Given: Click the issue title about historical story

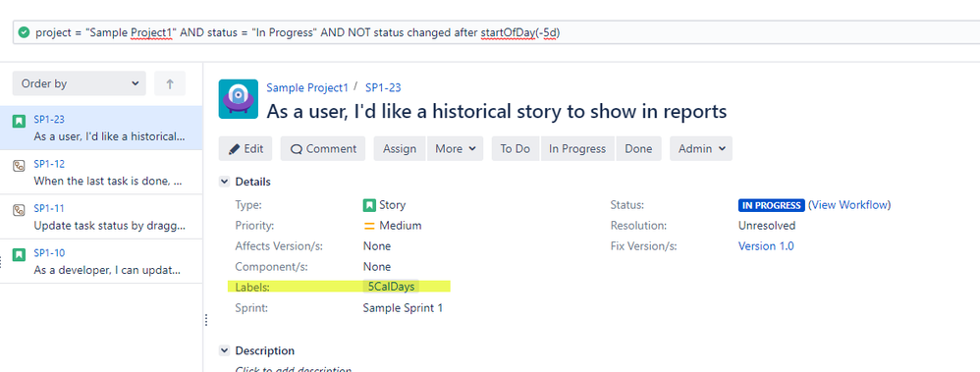Looking at the screenshot, I should tap(496, 111).
